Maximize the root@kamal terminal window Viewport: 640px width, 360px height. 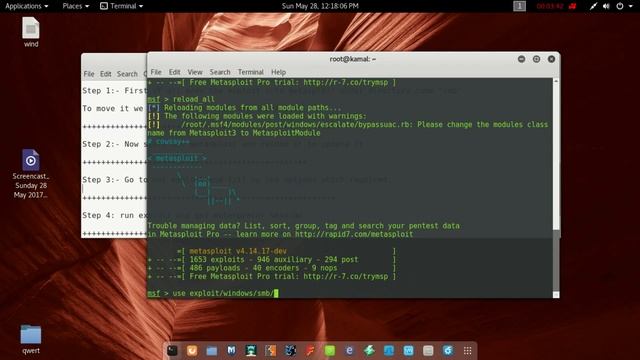[536, 59]
